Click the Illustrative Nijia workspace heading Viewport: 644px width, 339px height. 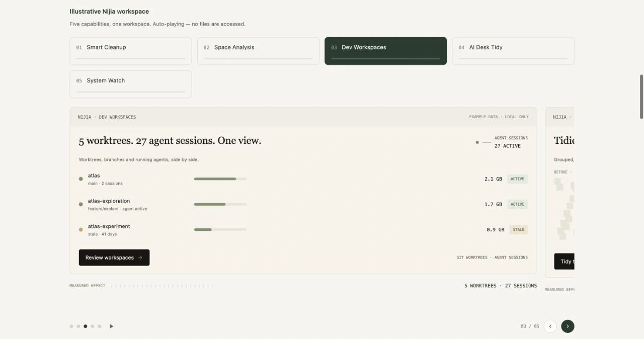pyautogui.click(x=109, y=11)
